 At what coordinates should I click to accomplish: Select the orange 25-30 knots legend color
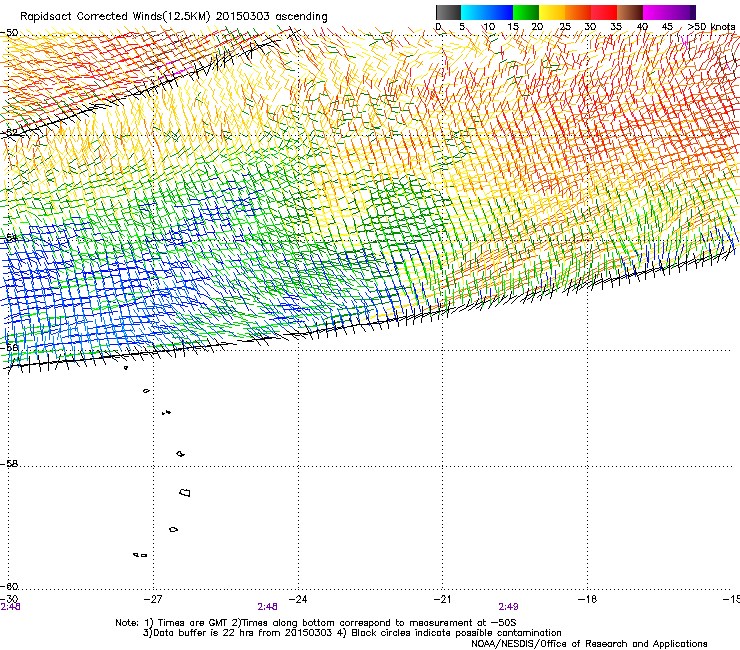(578, 12)
